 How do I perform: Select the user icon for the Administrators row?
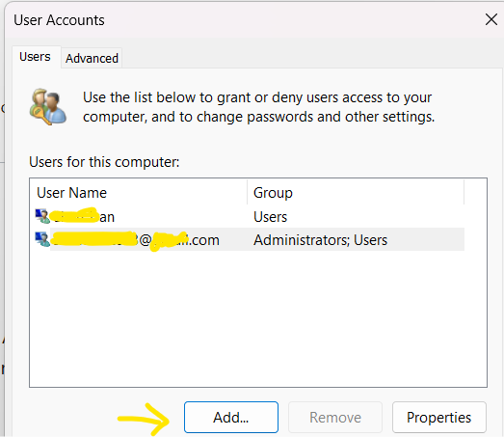pyautogui.click(x=42, y=239)
